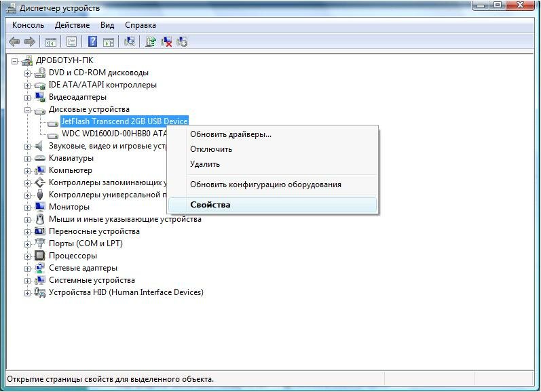Select Контроллеры запоминающих tree label
The height and width of the screenshot is (392, 541).
pos(108,182)
